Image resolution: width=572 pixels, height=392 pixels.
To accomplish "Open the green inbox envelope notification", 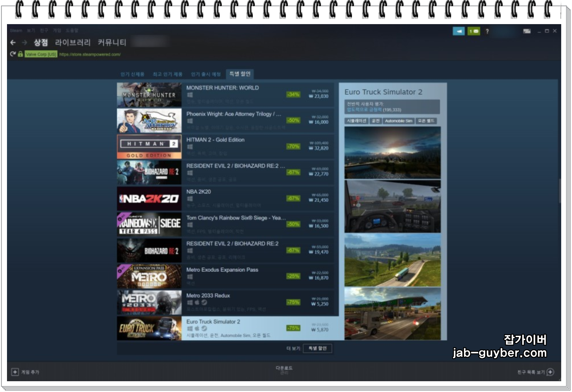I will 474,31.
